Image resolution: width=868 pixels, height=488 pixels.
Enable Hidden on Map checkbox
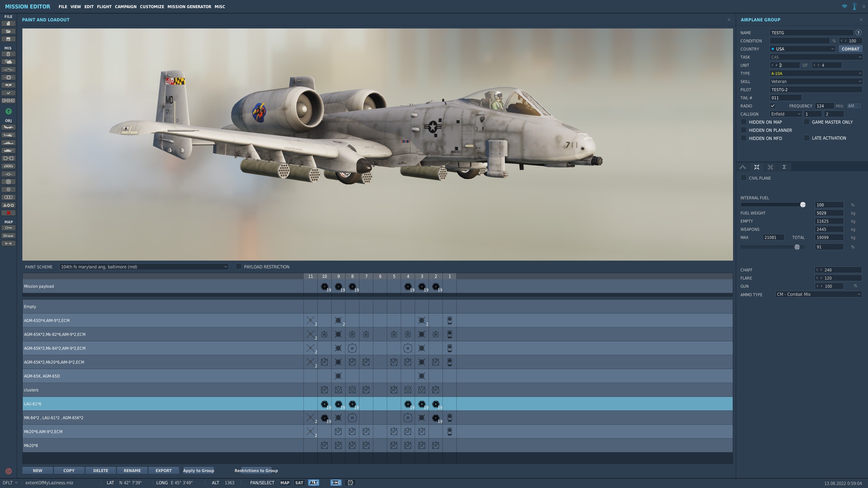pos(744,122)
